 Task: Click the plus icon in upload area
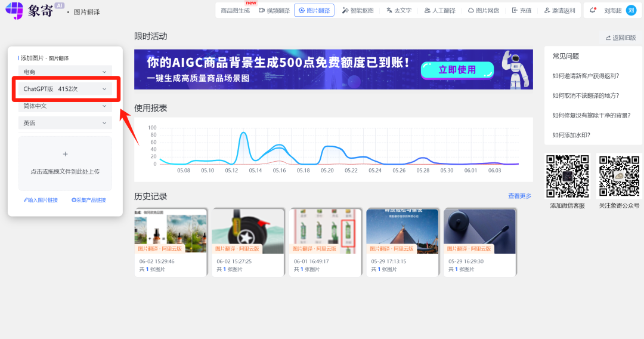tap(65, 154)
